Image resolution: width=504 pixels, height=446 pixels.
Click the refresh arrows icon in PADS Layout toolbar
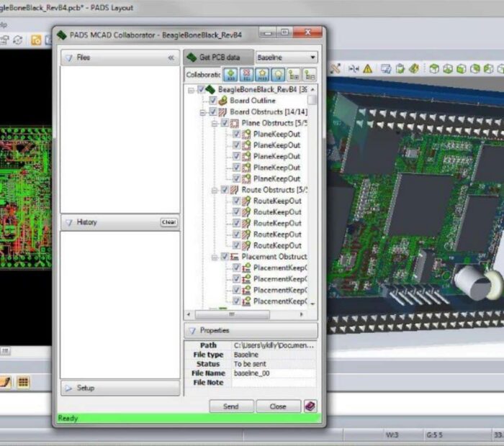click(x=18, y=40)
